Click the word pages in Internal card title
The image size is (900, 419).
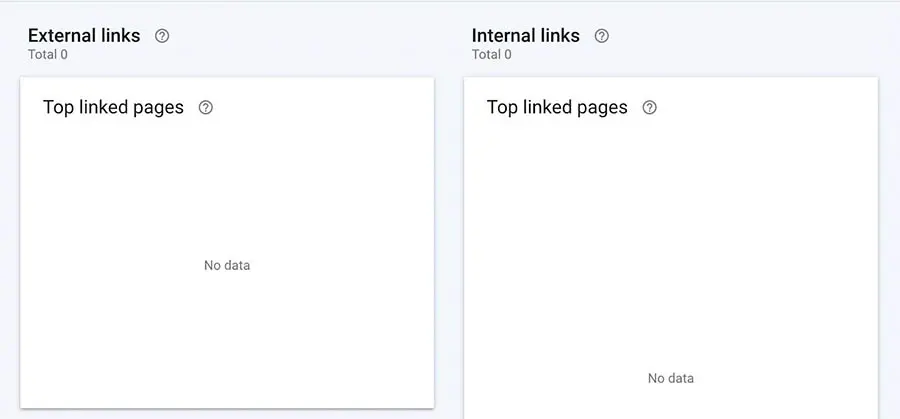tap(604, 108)
